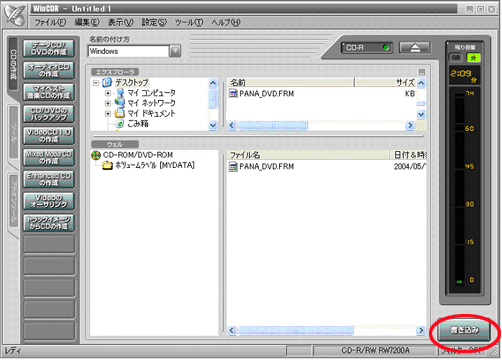Collapse the デスクトップ tree node
Screen dimensions: 502x360
pyautogui.click(x=96, y=83)
